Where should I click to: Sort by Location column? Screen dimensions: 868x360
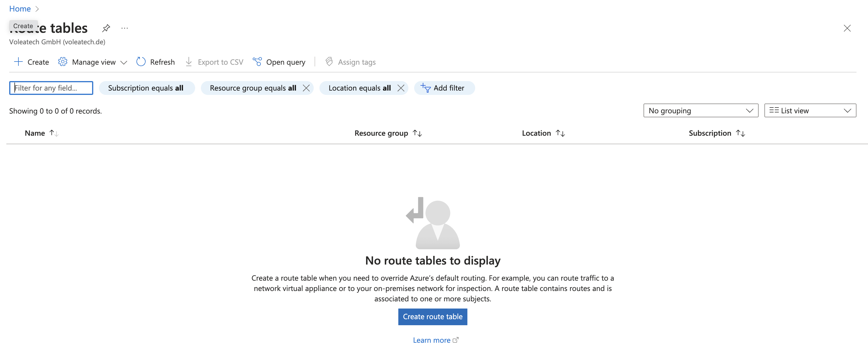[536, 133]
